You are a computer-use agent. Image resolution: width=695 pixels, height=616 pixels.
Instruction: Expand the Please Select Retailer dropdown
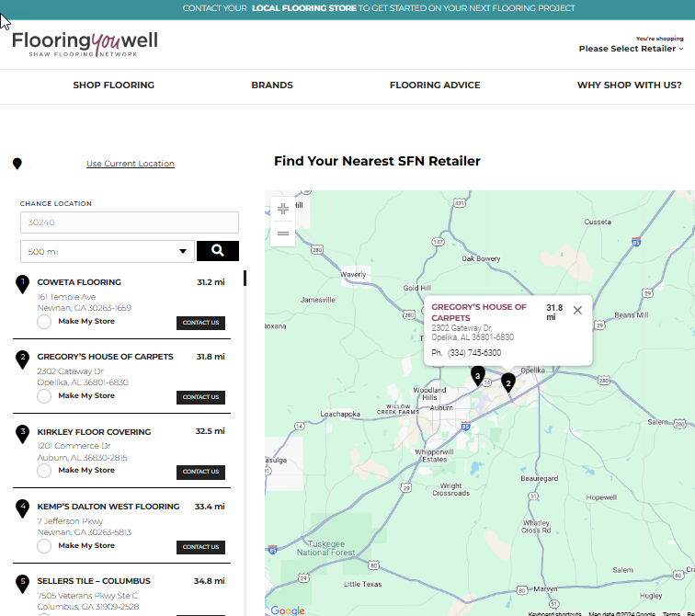tap(631, 49)
